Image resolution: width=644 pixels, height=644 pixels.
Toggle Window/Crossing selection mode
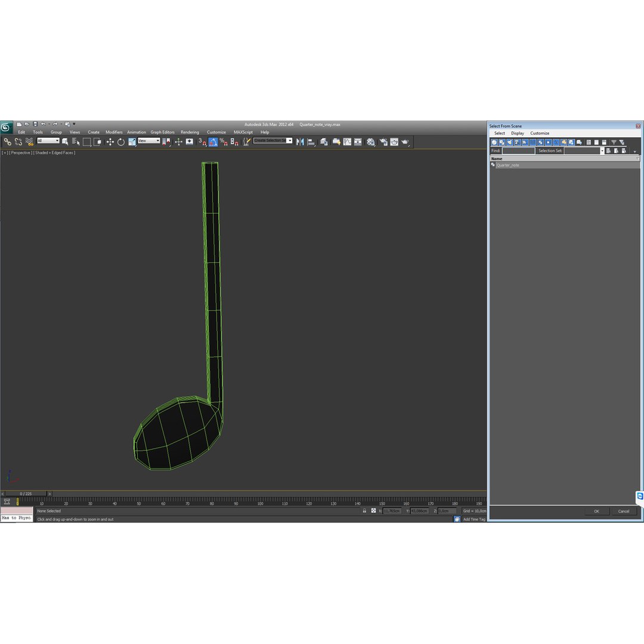coord(97,142)
